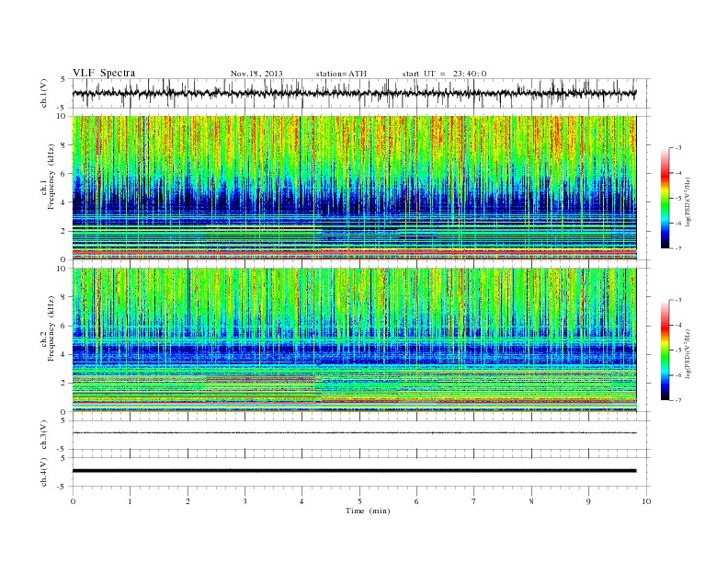This screenshot has width=728, height=563.
Task: Click the '5' tick on time axis
Action: coord(359,501)
